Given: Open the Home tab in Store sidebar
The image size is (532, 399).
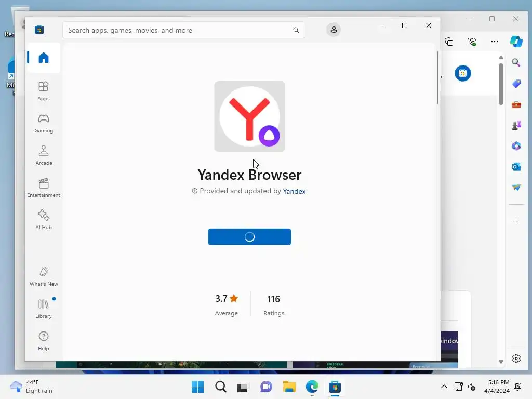Looking at the screenshot, I should tap(44, 58).
